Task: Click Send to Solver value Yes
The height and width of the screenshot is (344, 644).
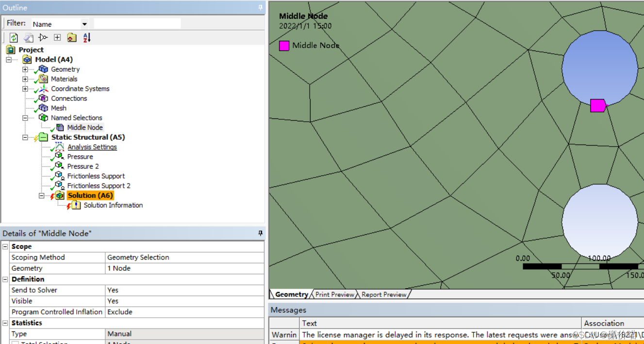Action: [185, 290]
